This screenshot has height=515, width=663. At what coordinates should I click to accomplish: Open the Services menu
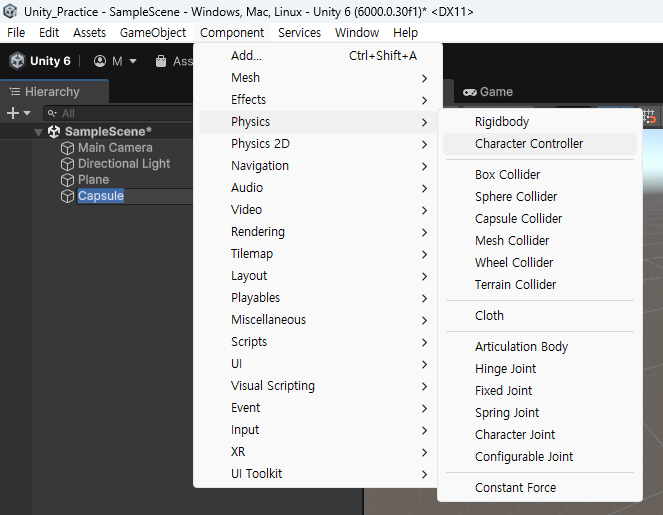tap(299, 33)
